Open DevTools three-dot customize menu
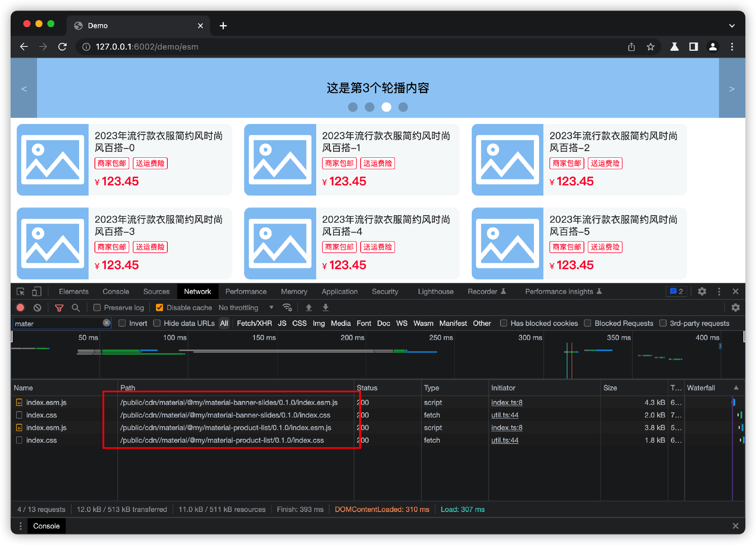 719,292
